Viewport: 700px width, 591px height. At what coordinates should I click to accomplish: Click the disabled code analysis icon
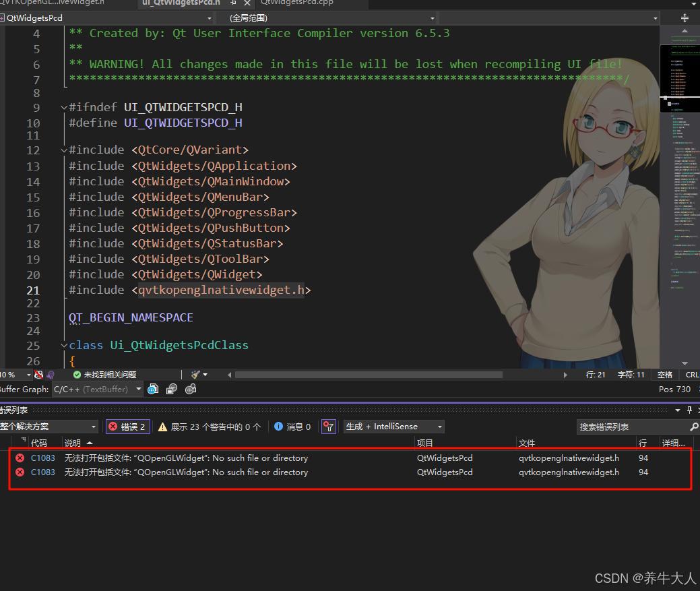[39, 375]
